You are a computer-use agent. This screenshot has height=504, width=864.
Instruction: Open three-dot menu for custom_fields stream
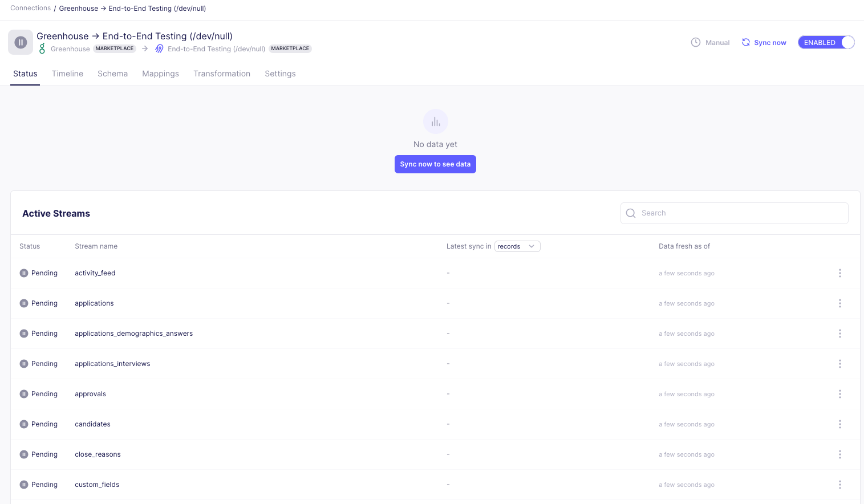(839, 485)
